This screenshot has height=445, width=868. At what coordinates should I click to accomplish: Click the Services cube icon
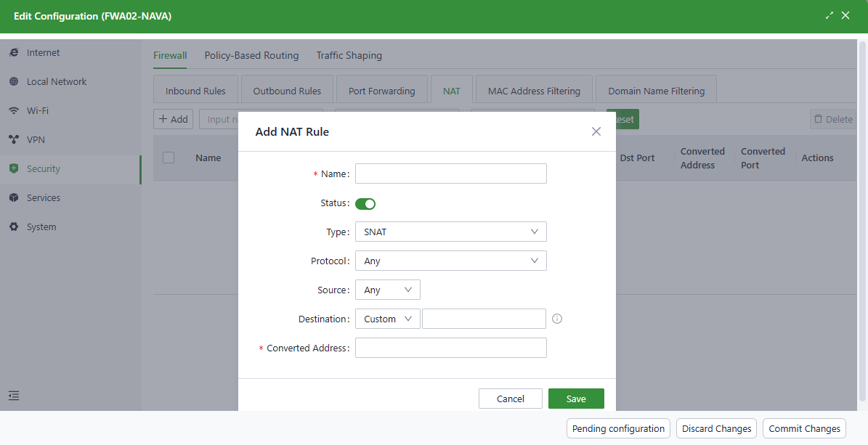point(14,198)
